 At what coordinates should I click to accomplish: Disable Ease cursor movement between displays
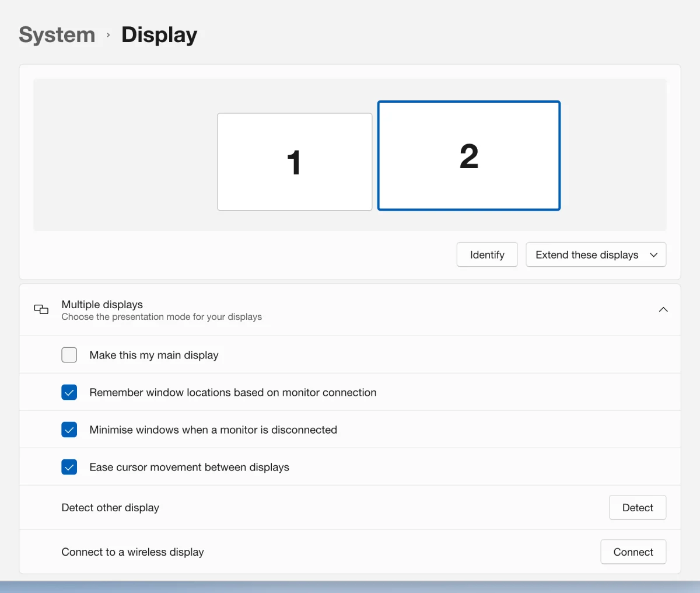point(69,467)
